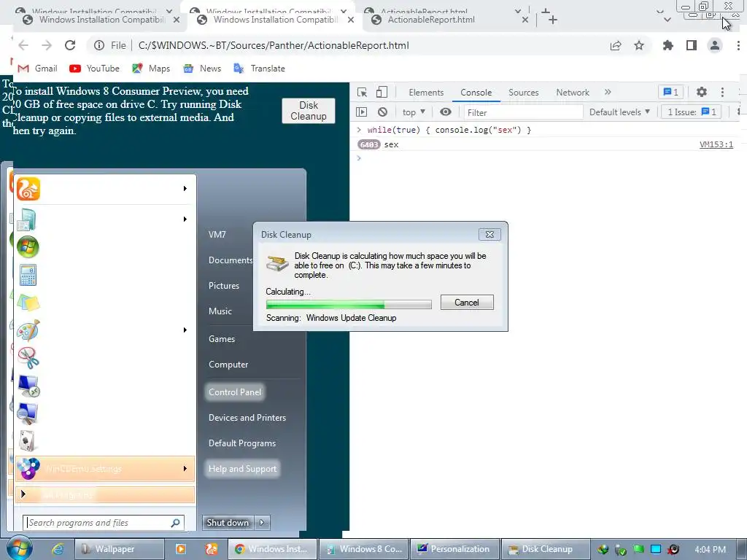
Task: Switch to the Elements tab in DevTools
Action: click(426, 93)
